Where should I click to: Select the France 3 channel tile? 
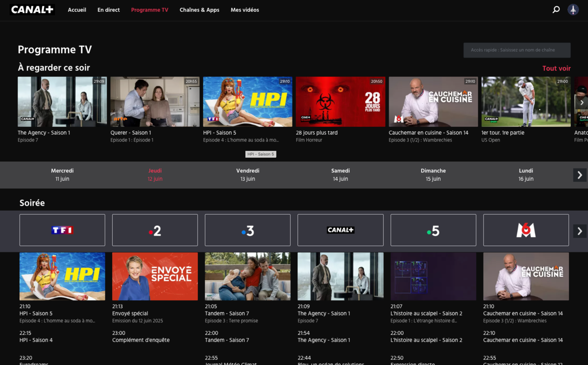click(247, 230)
